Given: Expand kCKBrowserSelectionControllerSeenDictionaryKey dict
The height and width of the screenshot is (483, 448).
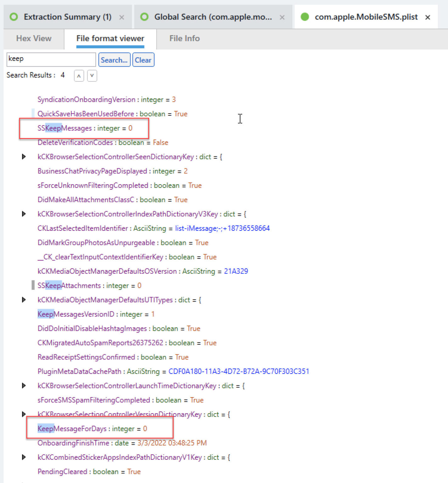Looking at the screenshot, I should (24, 157).
